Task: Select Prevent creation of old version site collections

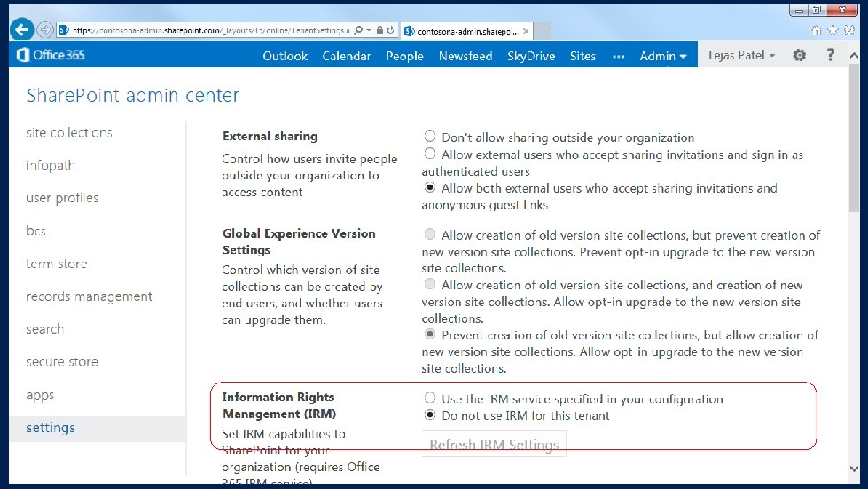Action: tap(430, 334)
